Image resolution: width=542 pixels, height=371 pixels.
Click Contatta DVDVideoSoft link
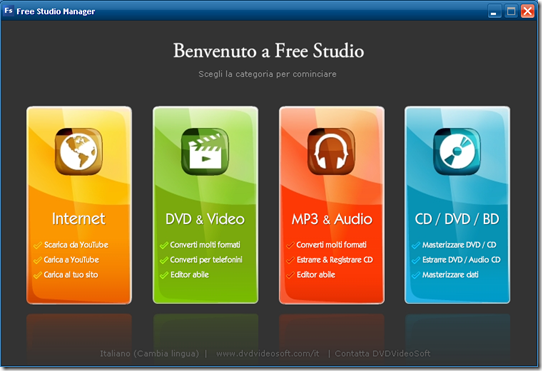(383, 353)
